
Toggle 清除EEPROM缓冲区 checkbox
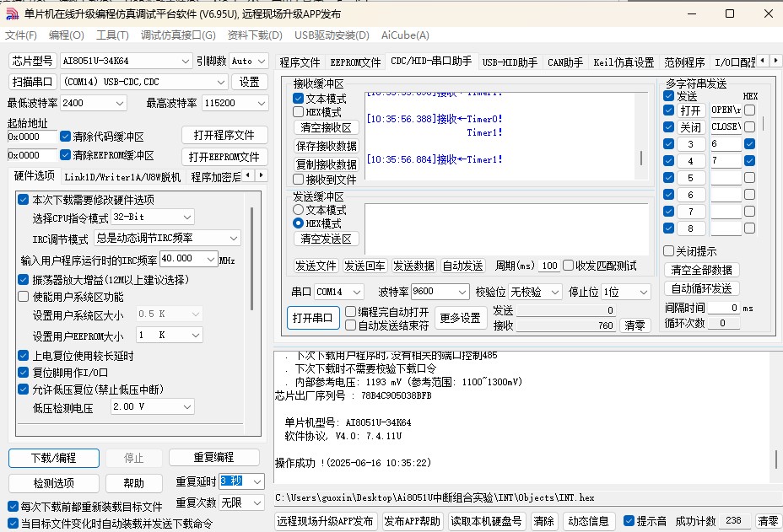[65, 154]
